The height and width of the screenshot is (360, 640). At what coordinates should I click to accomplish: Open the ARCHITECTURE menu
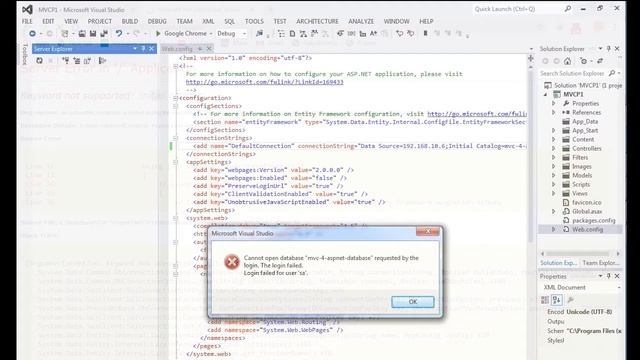pos(318,21)
